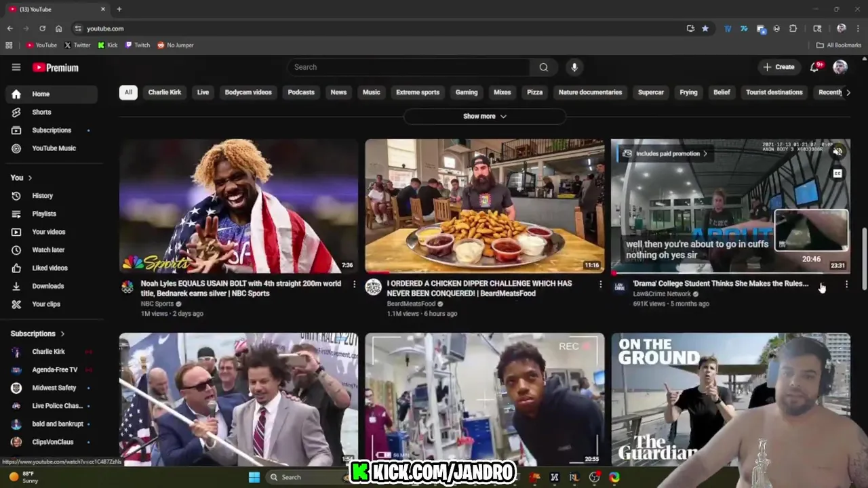The image size is (868, 488).
Task: Select the Nature documentaries chip
Action: click(x=590, y=92)
